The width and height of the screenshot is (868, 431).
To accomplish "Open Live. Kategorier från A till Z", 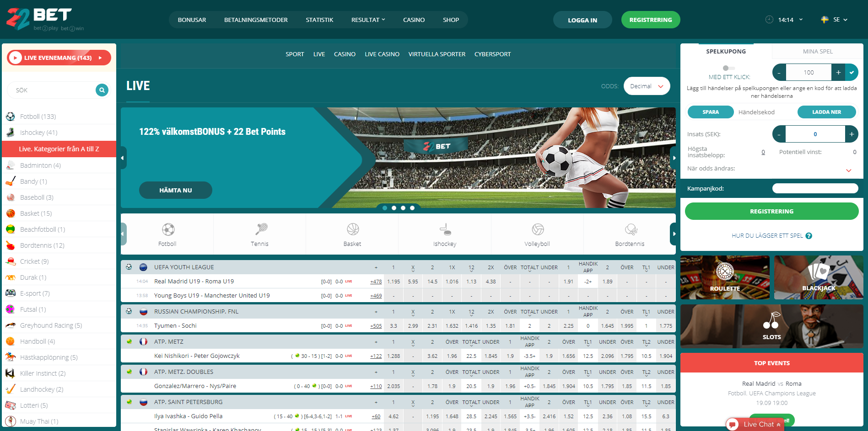I will pos(59,149).
